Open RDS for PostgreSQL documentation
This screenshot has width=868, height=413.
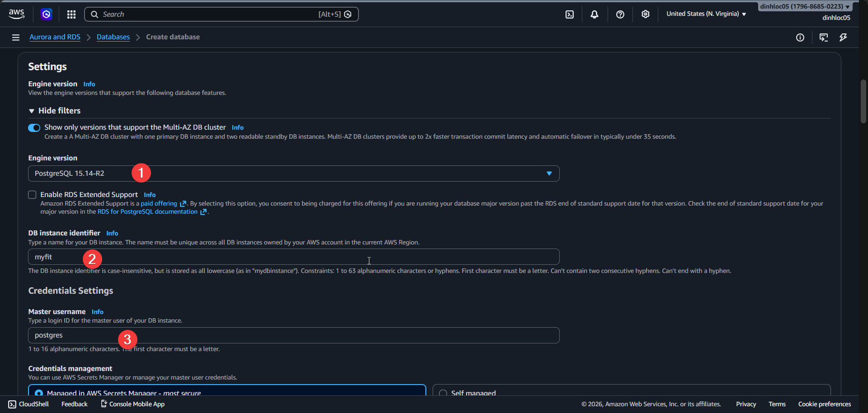[x=148, y=211]
